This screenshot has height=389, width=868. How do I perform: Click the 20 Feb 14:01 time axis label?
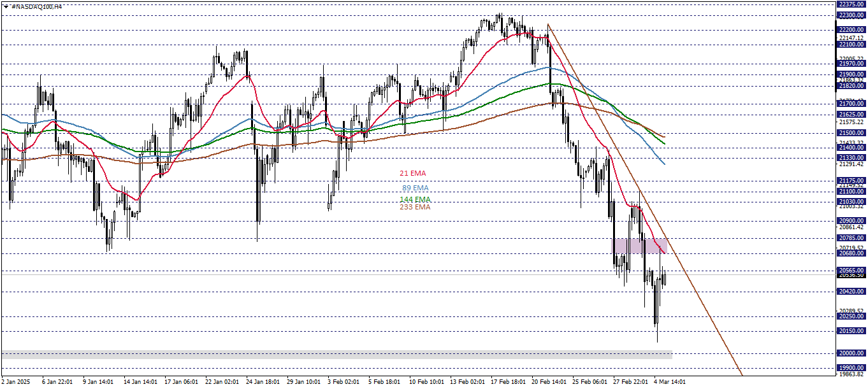click(x=549, y=382)
